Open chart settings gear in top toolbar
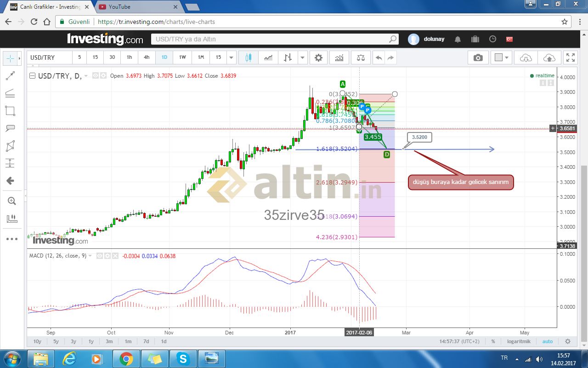This screenshot has height=368, width=588. coord(318,57)
